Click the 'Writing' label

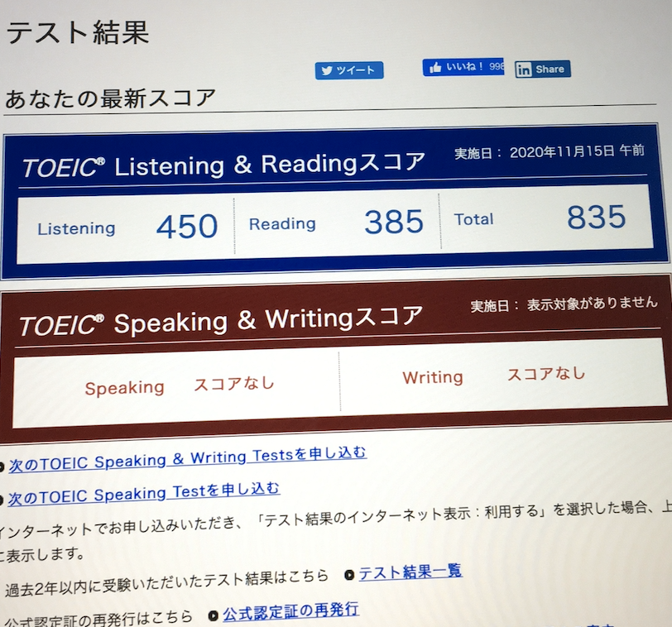[x=433, y=377]
